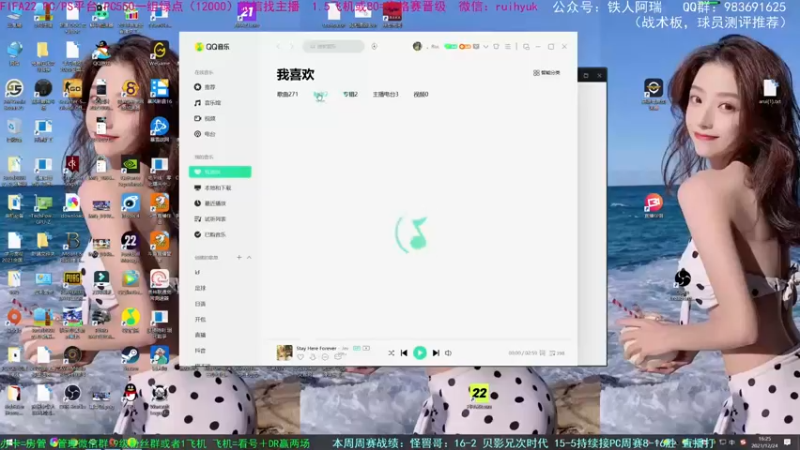Image resolution: width=800 pixels, height=450 pixels.
Task: Collapse the created playlists section
Action: [249, 258]
